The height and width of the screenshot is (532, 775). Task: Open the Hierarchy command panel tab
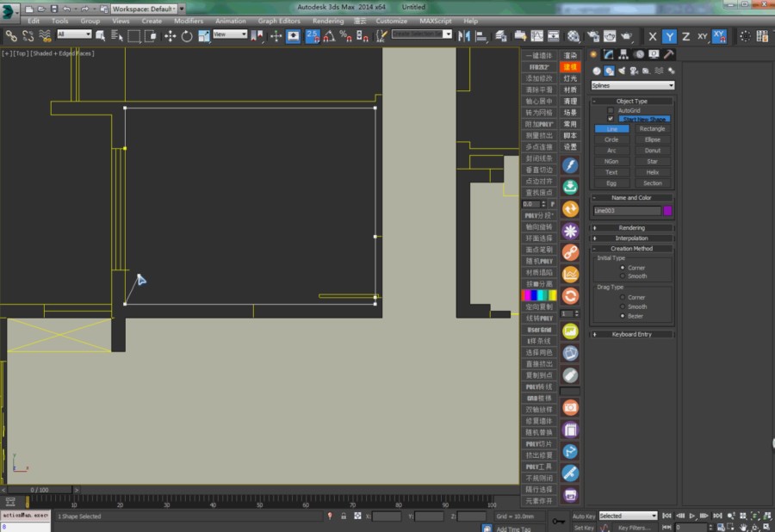[624, 54]
